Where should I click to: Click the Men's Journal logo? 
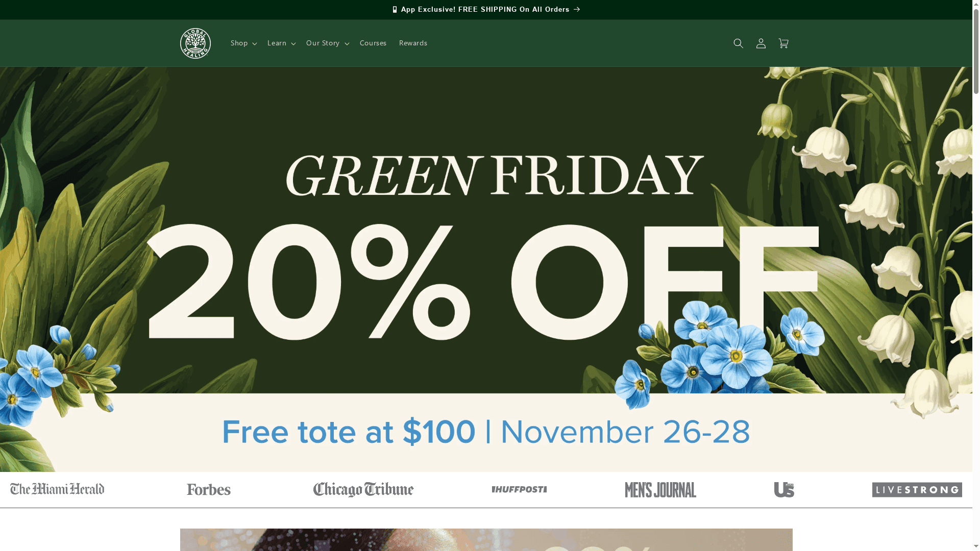pyautogui.click(x=660, y=490)
